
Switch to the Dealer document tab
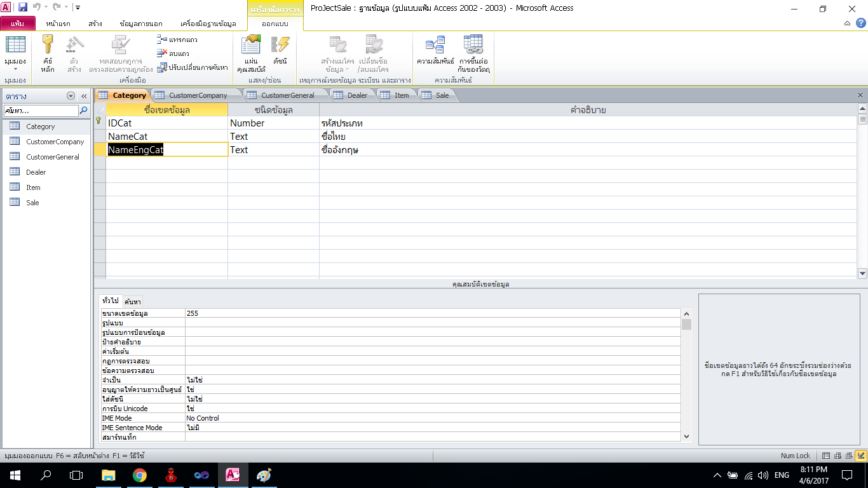click(357, 95)
